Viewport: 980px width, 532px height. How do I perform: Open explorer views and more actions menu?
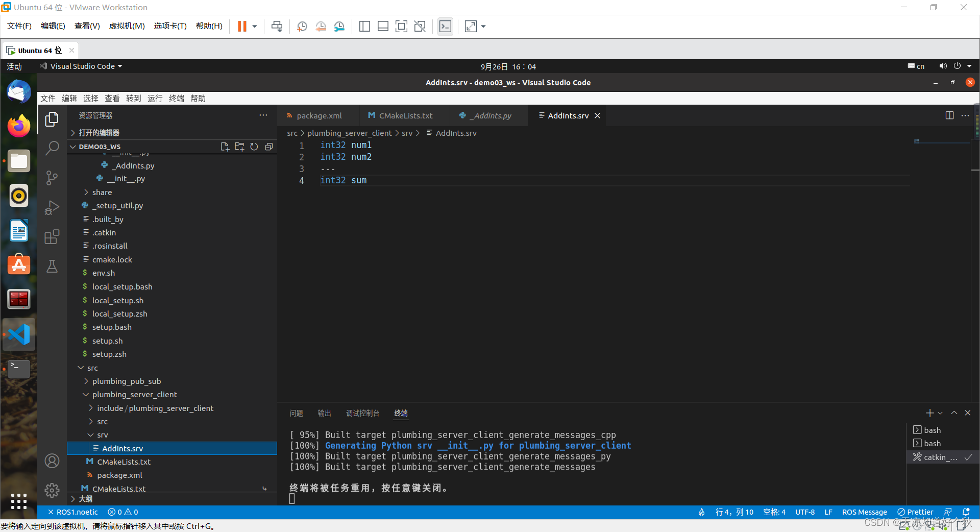click(263, 115)
